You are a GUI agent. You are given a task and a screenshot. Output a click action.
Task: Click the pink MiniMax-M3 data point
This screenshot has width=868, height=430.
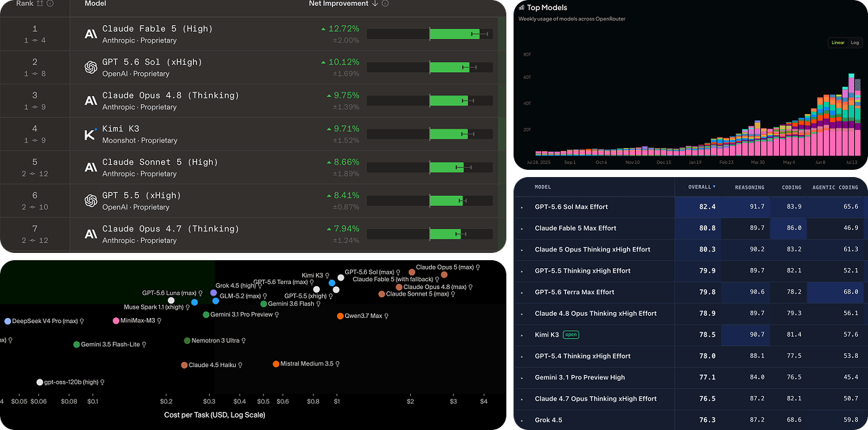116,321
